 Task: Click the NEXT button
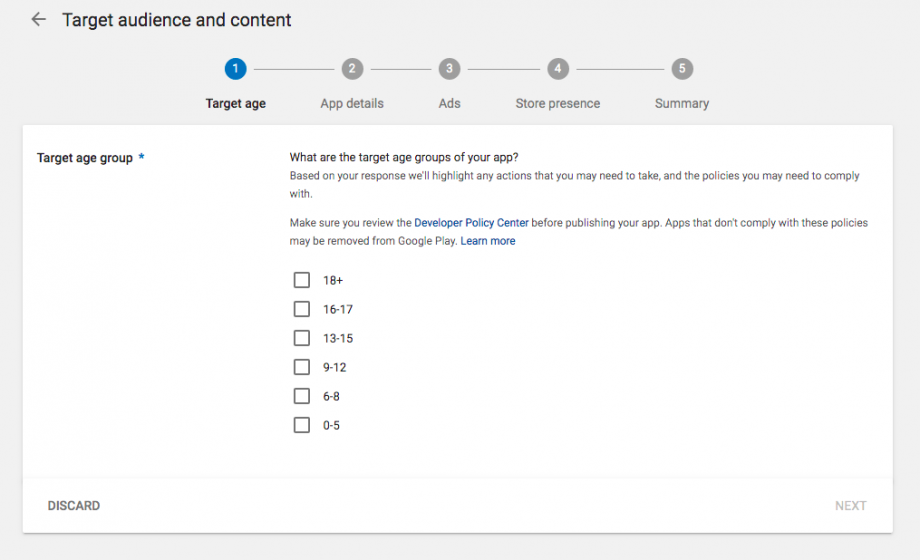(850, 506)
